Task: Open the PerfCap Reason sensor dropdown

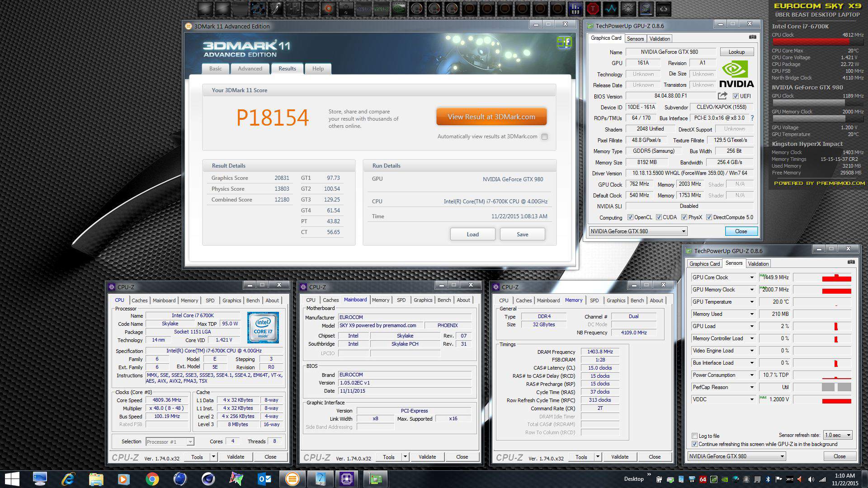Action: [752, 387]
